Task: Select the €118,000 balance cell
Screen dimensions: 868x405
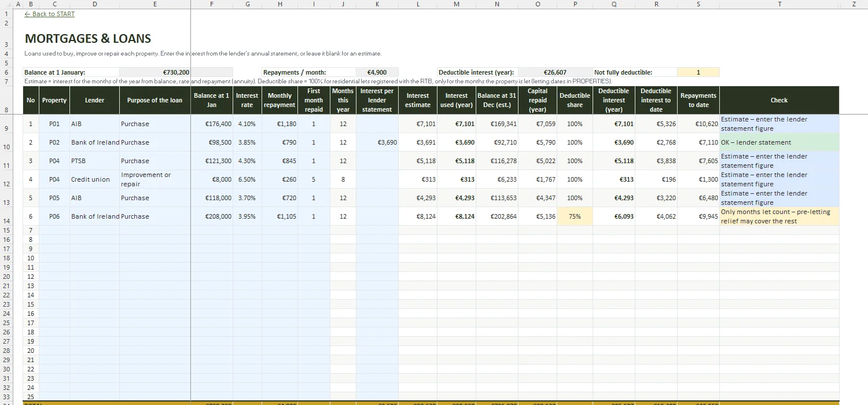Action: click(212, 198)
